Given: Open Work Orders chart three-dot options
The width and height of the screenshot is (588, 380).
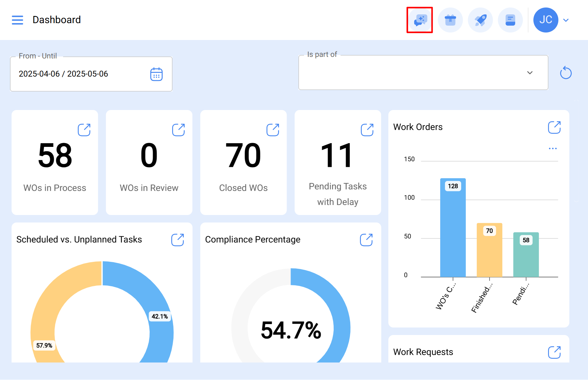Looking at the screenshot, I should click(x=553, y=148).
